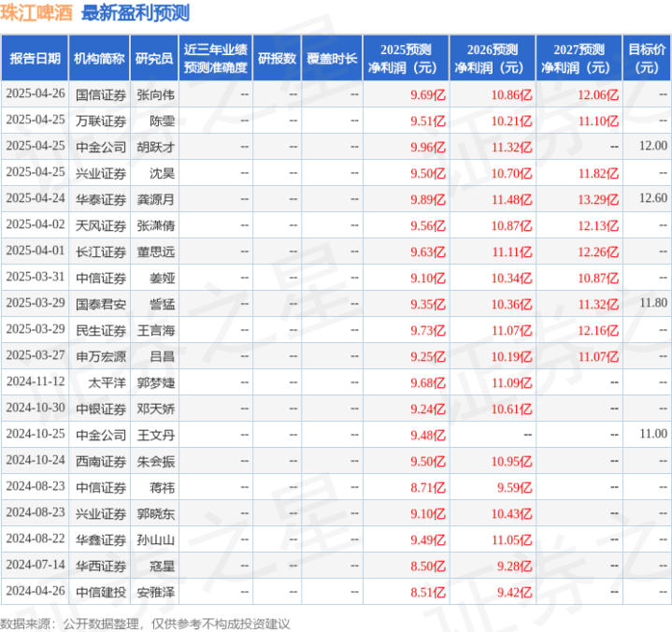Select 中信建投 institution cell
Viewport: 672px width, 632px height.
pos(101,592)
